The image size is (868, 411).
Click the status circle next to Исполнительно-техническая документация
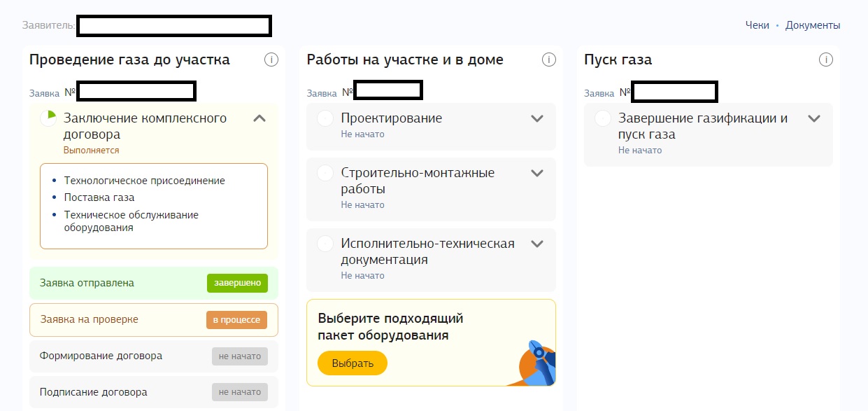click(x=325, y=244)
